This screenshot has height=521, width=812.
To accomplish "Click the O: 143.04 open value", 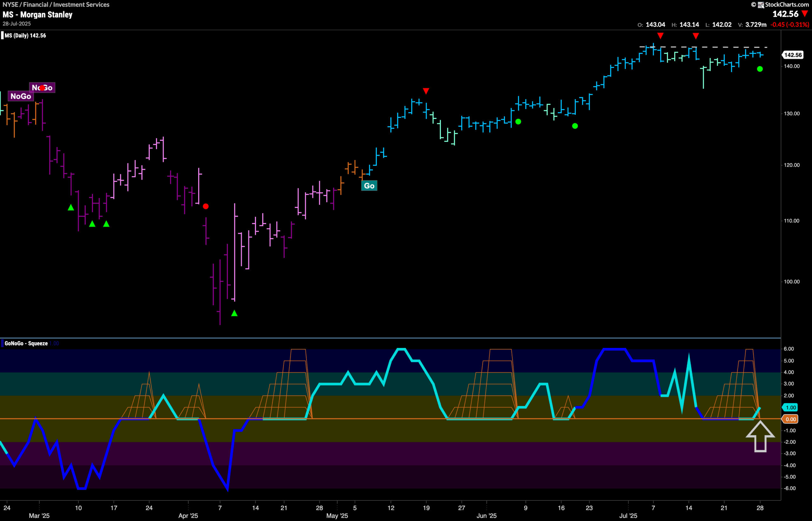I will tap(651, 25).
